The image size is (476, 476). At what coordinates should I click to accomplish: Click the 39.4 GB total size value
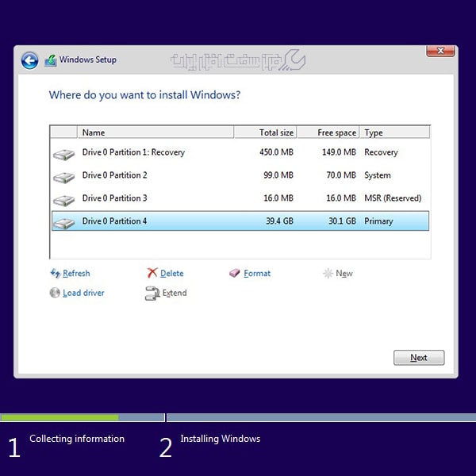[279, 221]
